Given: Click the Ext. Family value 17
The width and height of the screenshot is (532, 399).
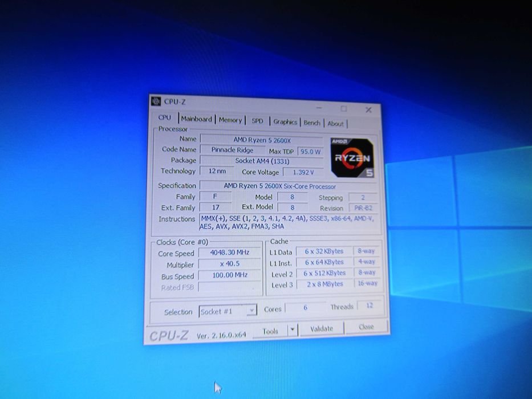Looking at the screenshot, I should (216, 207).
